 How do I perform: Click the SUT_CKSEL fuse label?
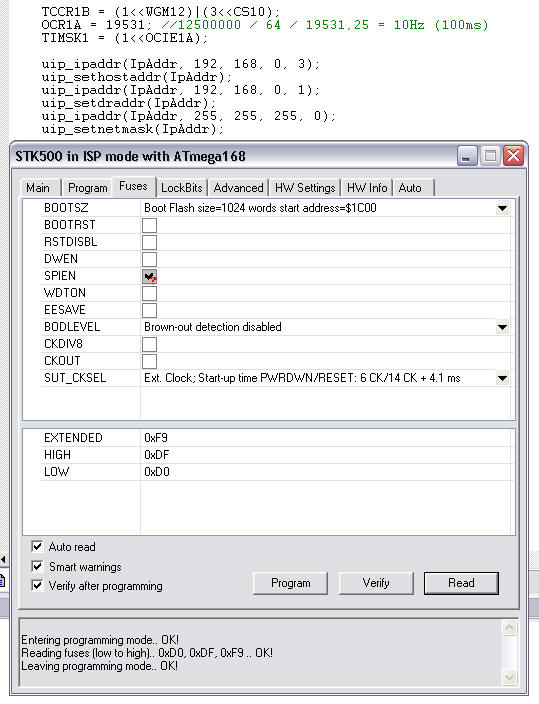click(x=75, y=378)
